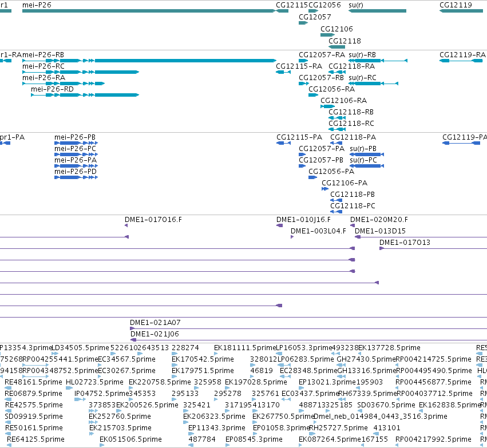The image size is (487, 448).
Task: Click the mei-P26 gene label
Action: [37, 5]
